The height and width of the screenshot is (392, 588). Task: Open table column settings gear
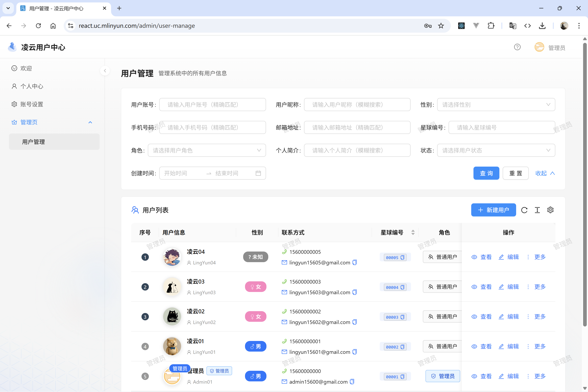point(550,210)
